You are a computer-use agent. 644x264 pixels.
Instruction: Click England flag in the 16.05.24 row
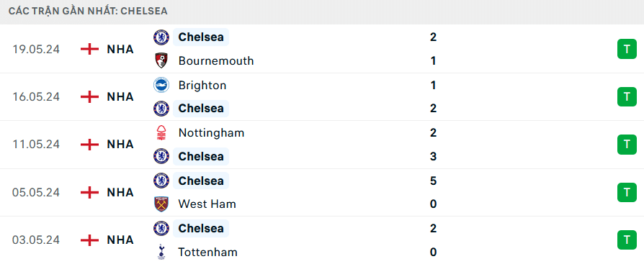pyautogui.click(x=89, y=96)
